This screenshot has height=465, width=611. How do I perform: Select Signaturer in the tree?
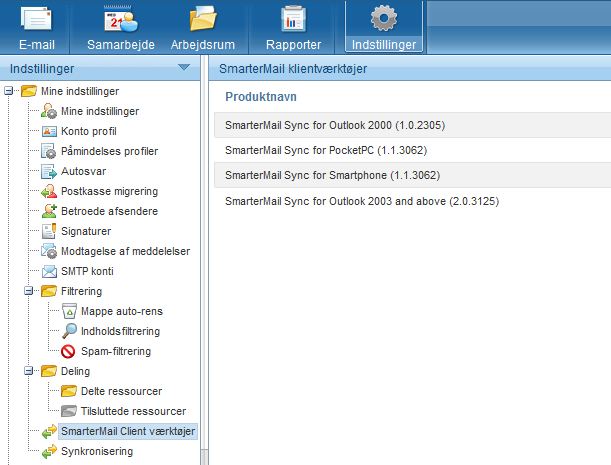[x=86, y=231]
